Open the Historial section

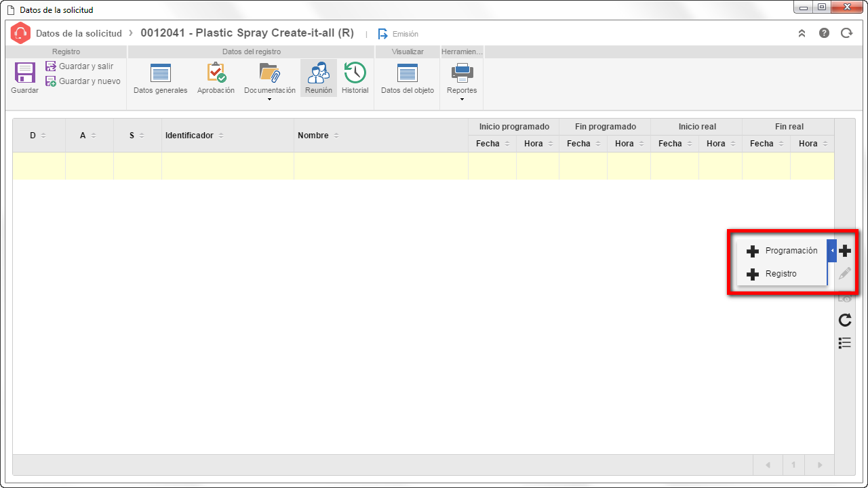tap(355, 79)
